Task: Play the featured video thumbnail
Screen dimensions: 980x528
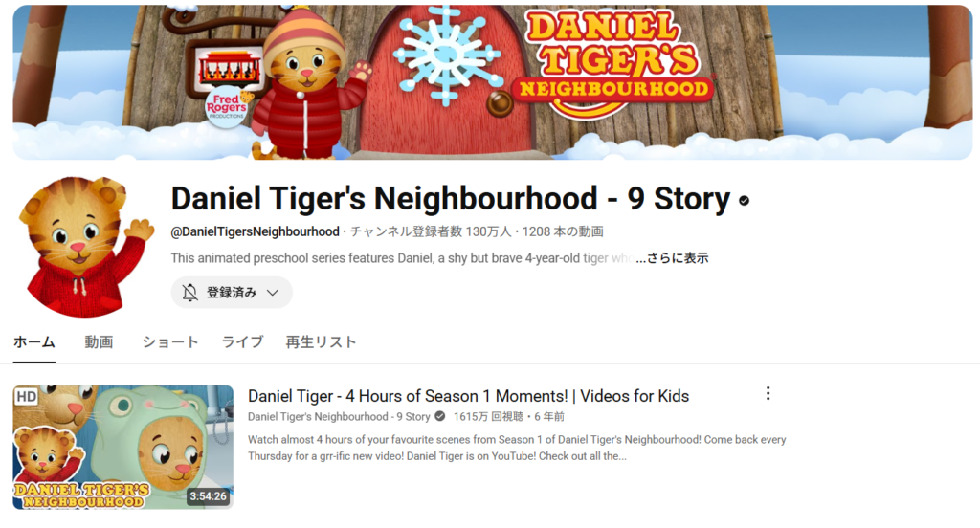Action: (123, 447)
